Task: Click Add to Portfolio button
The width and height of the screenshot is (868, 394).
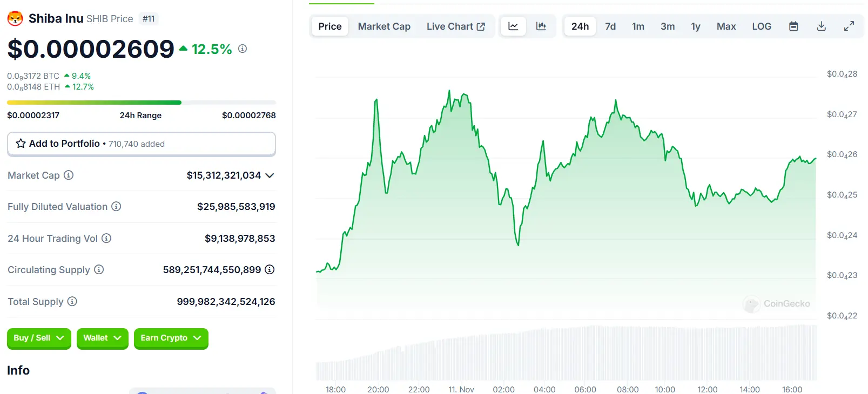Action: coord(142,144)
